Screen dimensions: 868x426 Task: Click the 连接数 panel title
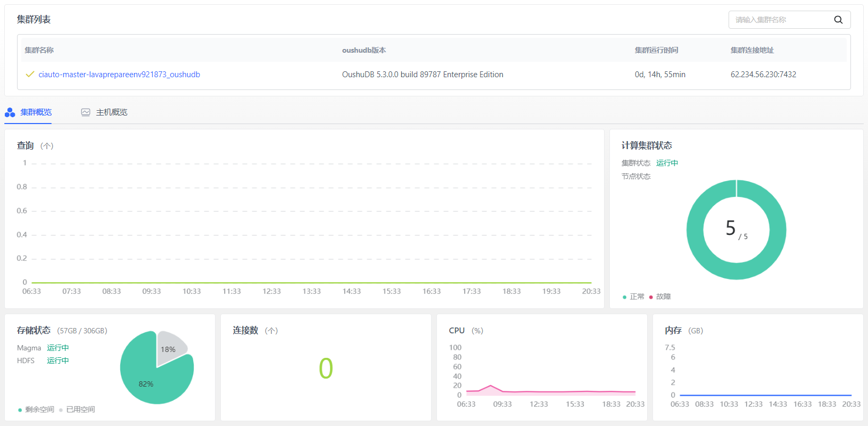click(245, 331)
